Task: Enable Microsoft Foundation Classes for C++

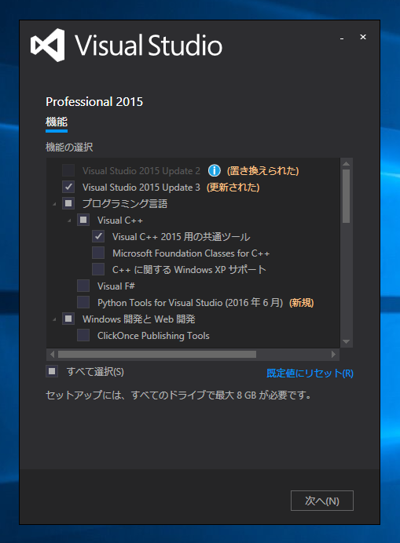Action: tap(98, 253)
